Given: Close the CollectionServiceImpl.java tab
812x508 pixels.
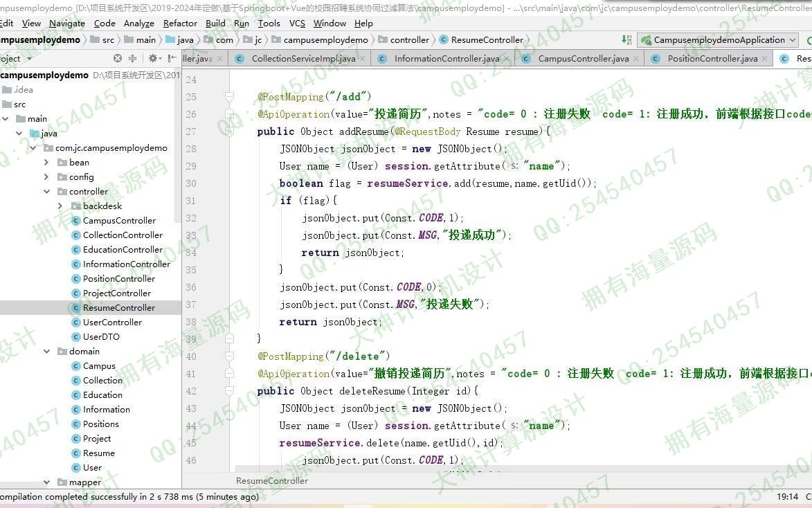Looking at the screenshot, I should [363, 59].
